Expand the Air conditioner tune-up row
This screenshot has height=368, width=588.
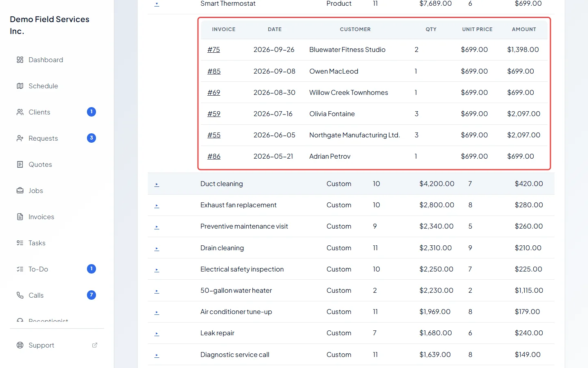(x=157, y=312)
